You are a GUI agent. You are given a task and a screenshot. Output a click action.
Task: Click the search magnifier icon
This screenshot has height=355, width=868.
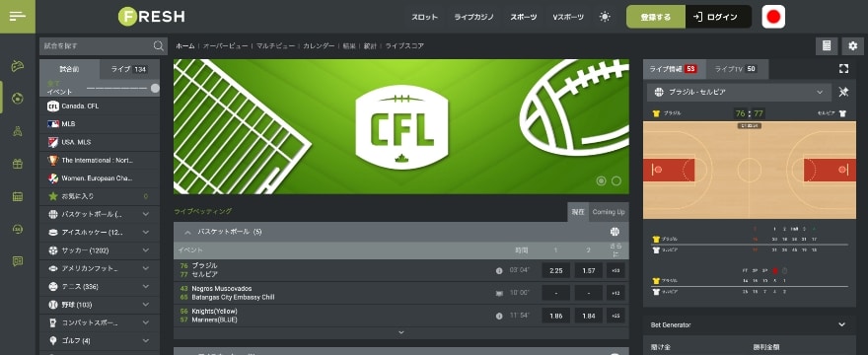[159, 46]
